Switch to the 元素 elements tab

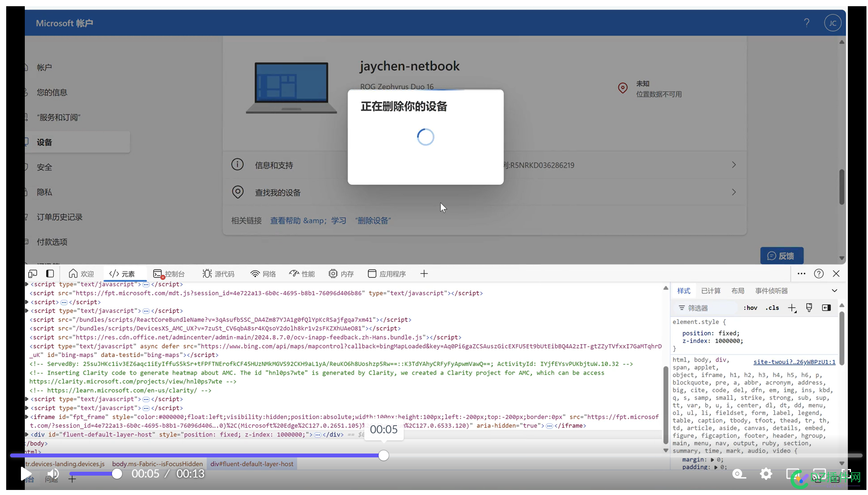click(122, 274)
